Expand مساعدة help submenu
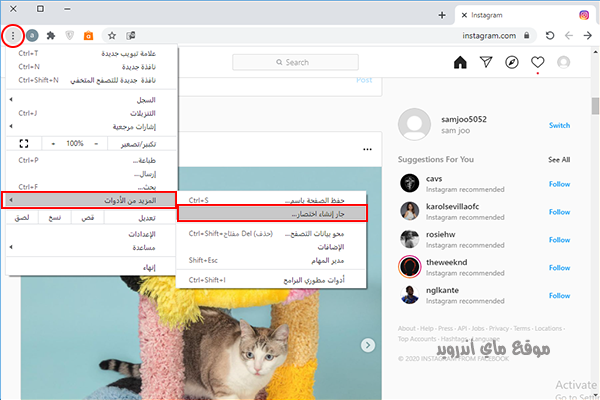 (91, 248)
